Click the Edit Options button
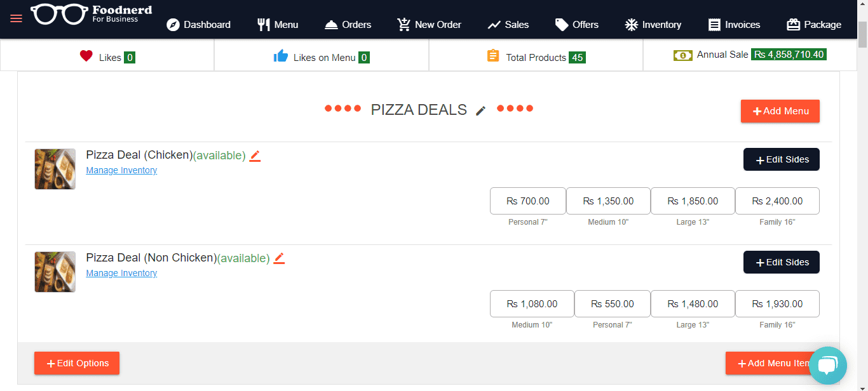 point(77,363)
